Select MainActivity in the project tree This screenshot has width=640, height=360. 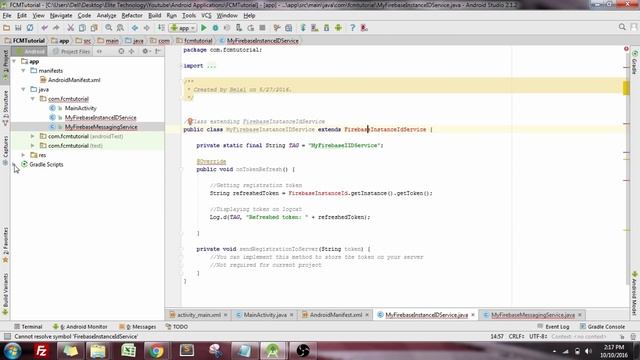80,108
